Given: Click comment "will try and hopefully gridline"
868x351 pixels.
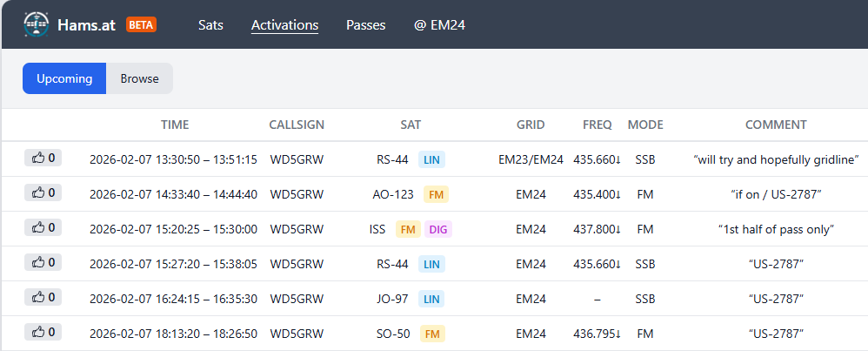Looking at the screenshot, I should [x=776, y=159].
